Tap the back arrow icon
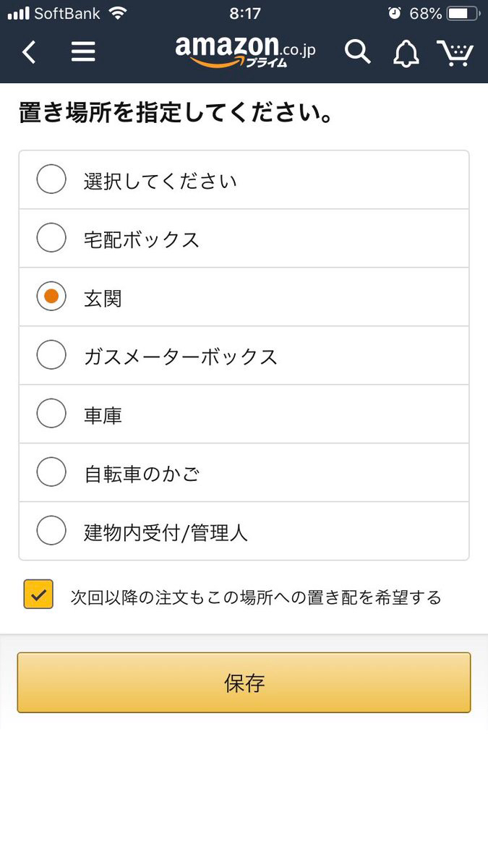 pos(29,52)
